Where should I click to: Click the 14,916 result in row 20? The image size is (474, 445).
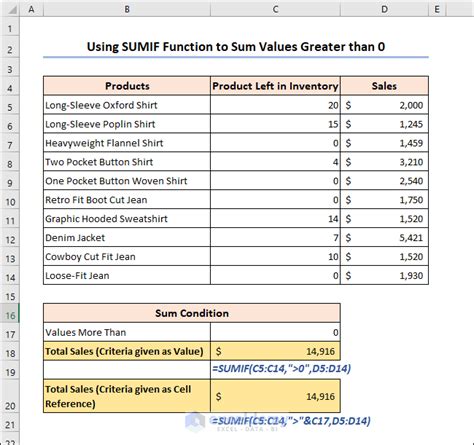pyautogui.click(x=275, y=396)
